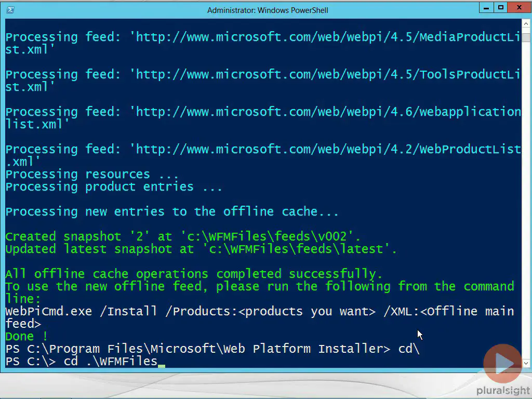Viewport: 532px width, 399px height.
Task: Click the pluralsight logo text
Action: tap(503, 391)
